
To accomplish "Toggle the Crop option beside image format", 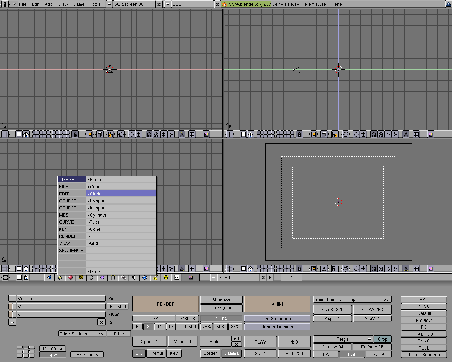I will [x=382, y=339].
